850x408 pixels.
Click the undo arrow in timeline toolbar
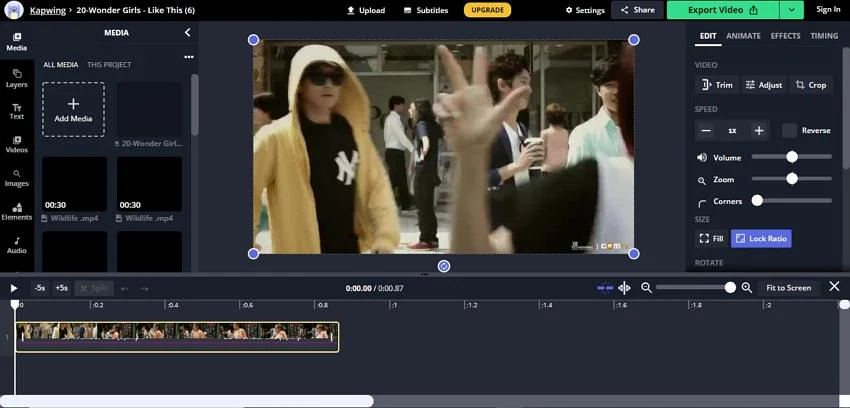[125, 289]
